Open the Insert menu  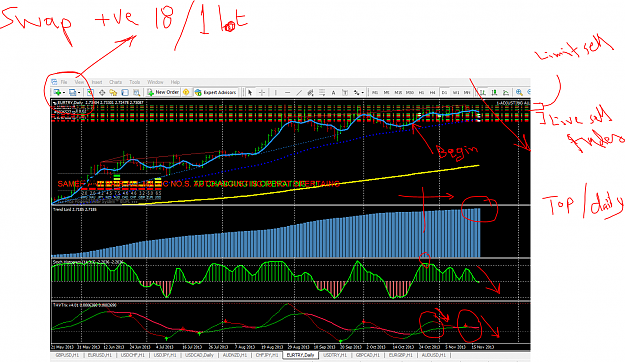point(97,82)
